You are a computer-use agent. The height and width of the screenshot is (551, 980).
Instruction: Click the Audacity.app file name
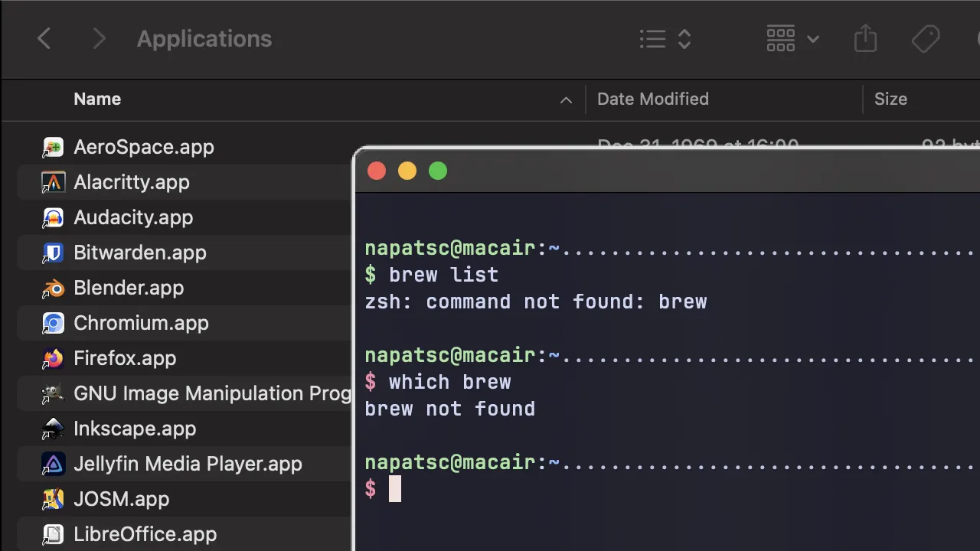[133, 217]
